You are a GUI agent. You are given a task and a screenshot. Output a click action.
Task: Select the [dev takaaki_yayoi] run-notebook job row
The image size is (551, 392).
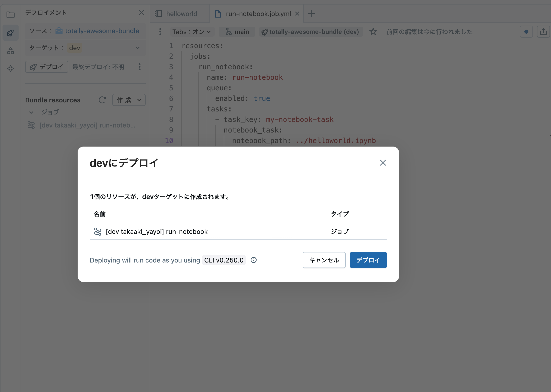156,231
